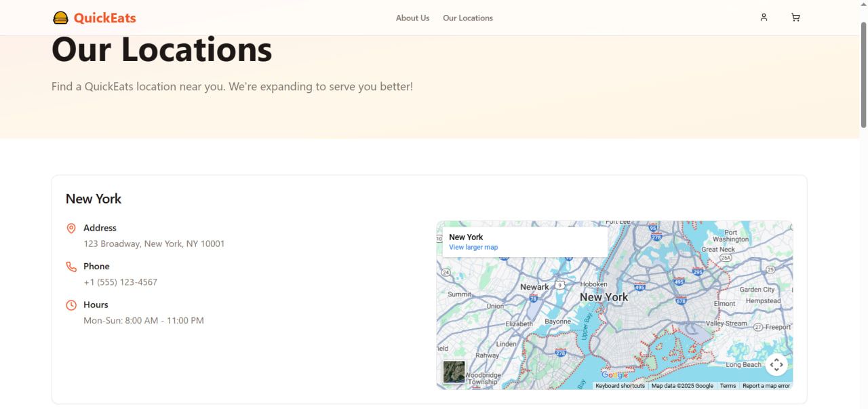The image size is (868, 409).
Task: Click the Our Locations page heading
Action: (162, 50)
